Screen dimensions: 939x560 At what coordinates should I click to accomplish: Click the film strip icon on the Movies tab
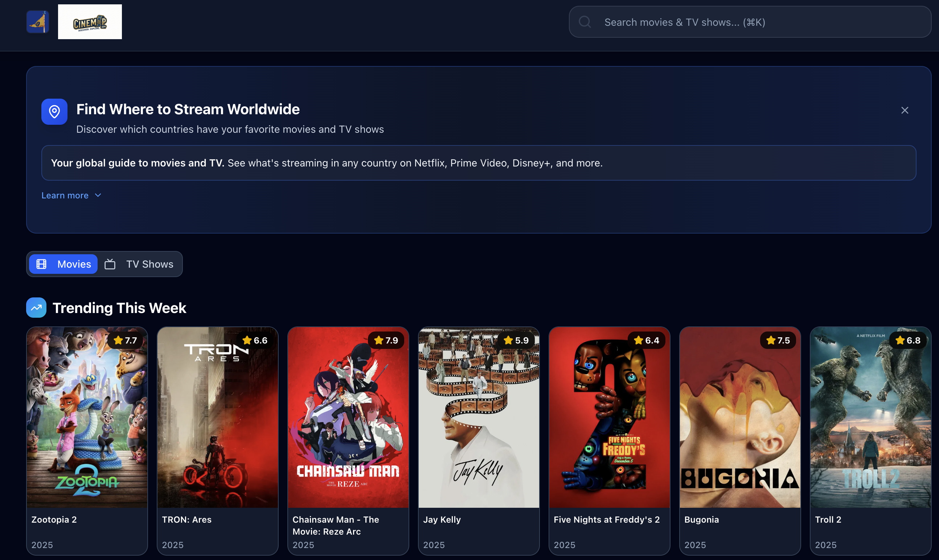[x=41, y=264]
